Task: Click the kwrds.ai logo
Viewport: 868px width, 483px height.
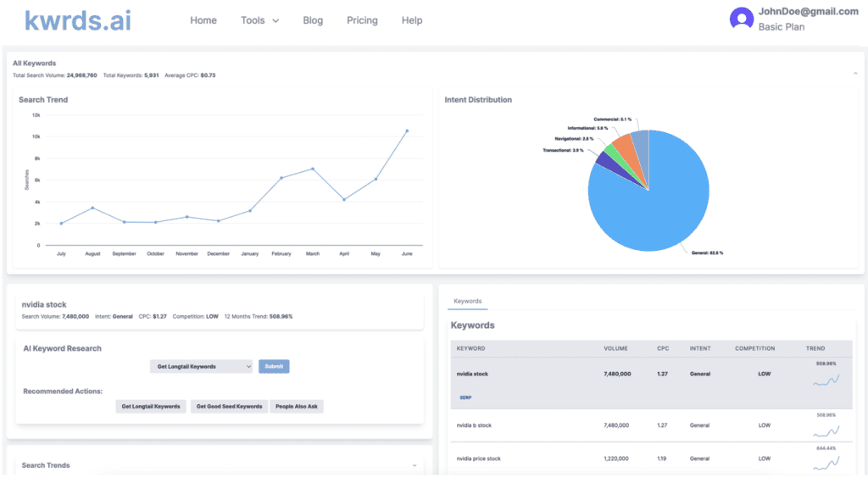Action: pyautogui.click(x=78, y=20)
